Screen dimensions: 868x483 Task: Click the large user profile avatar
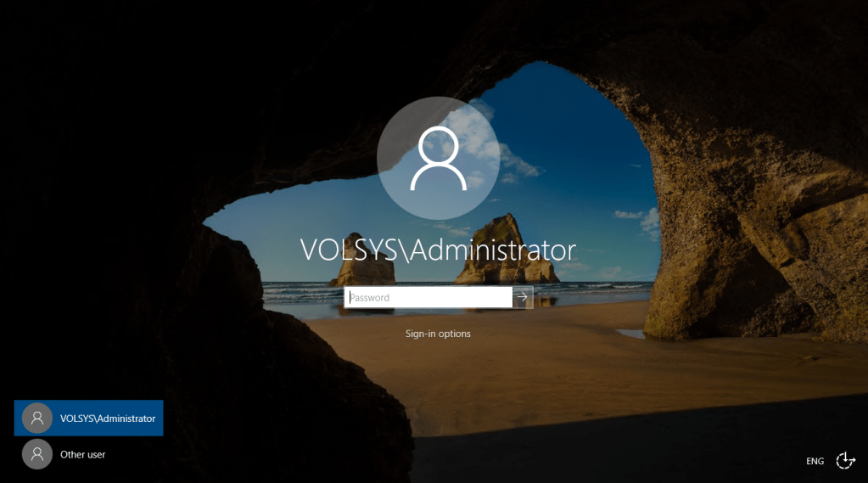pos(439,158)
